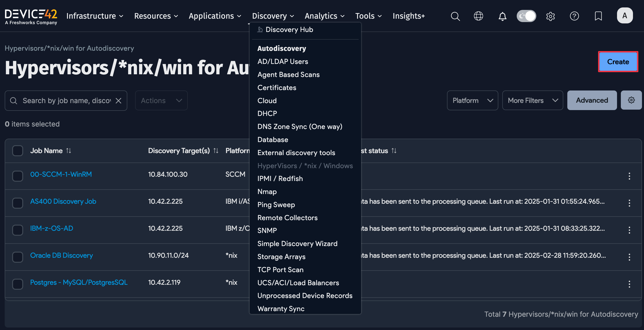Open the bookmarks icon
Screen dimensions: 644x330
coord(598,16)
